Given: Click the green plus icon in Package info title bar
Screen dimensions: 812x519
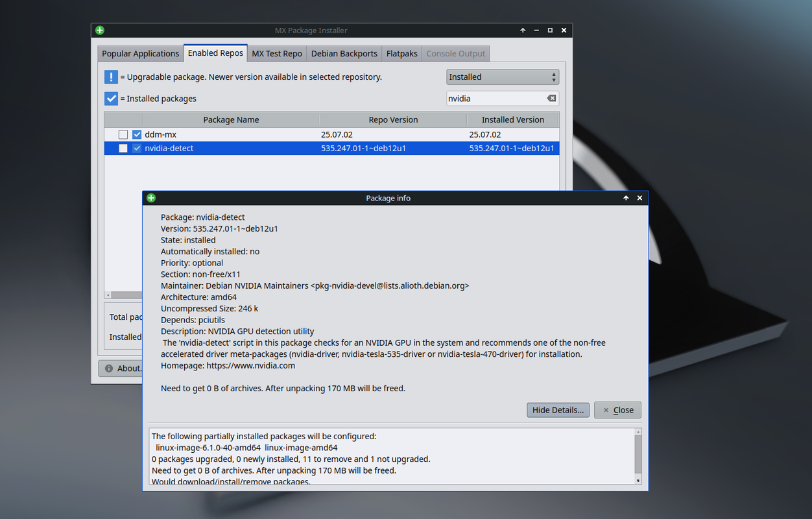Looking at the screenshot, I should pos(151,198).
